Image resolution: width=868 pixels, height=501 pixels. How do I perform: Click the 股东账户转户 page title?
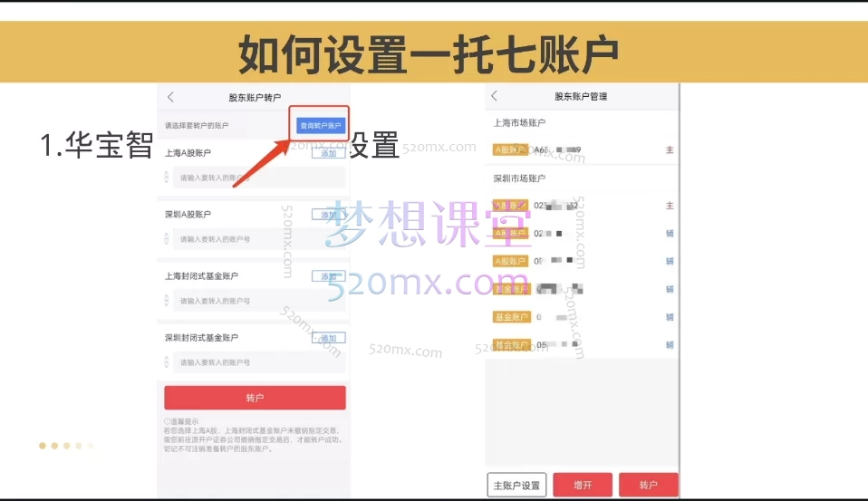pyautogui.click(x=255, y=98)
